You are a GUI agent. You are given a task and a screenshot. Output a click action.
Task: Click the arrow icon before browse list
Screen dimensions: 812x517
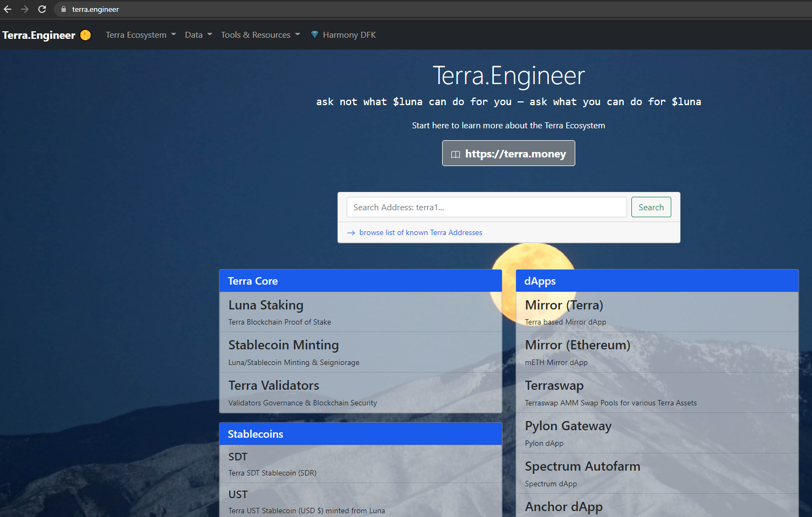[x=351, y=233]
